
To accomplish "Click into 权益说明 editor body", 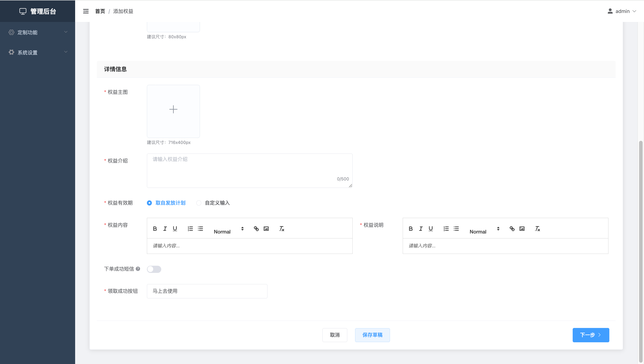I will (506, 246).
